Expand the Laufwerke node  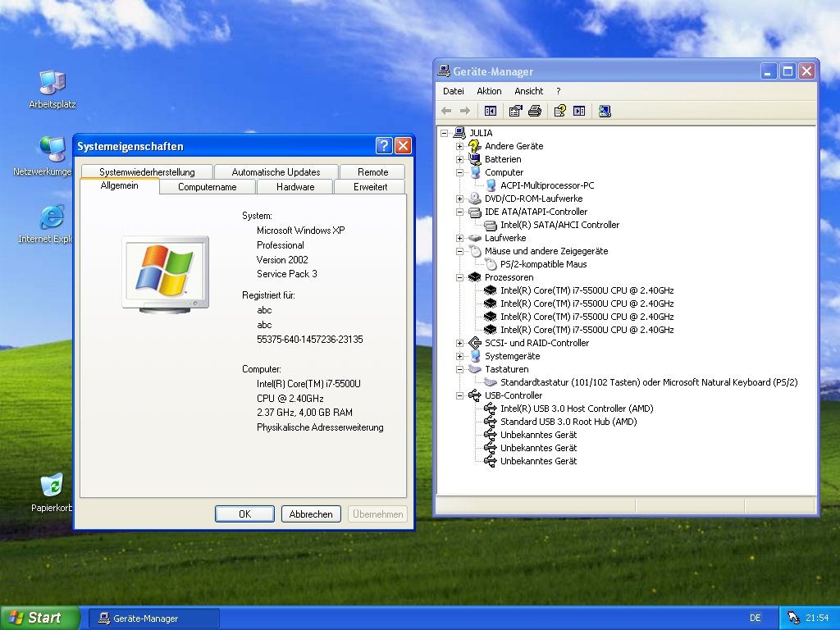pyautogui.click(x=459, y=238)
